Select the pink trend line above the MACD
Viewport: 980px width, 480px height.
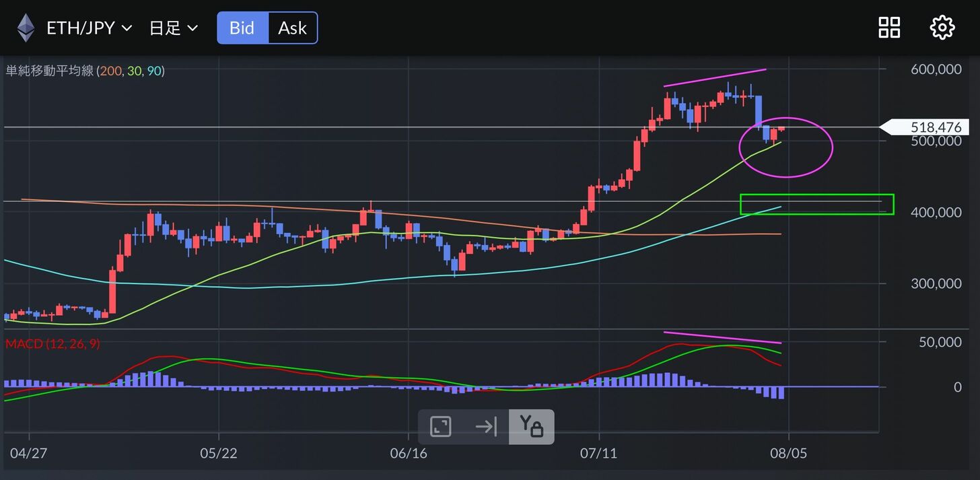[x=722, y=337]
